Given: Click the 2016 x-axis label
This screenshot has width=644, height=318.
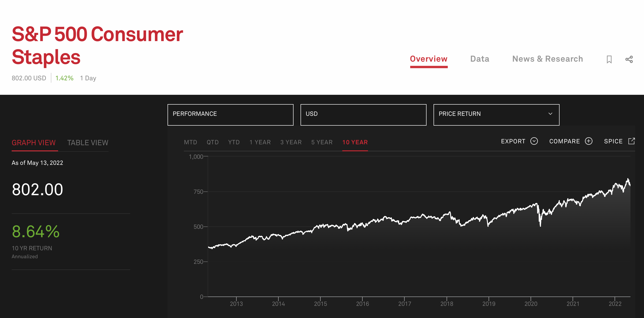Looking at the screenshot, I should [x=362, y=304].
